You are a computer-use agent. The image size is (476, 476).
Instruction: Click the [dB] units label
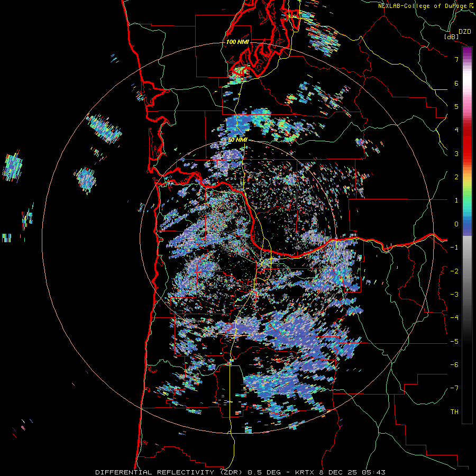[452, 36]
